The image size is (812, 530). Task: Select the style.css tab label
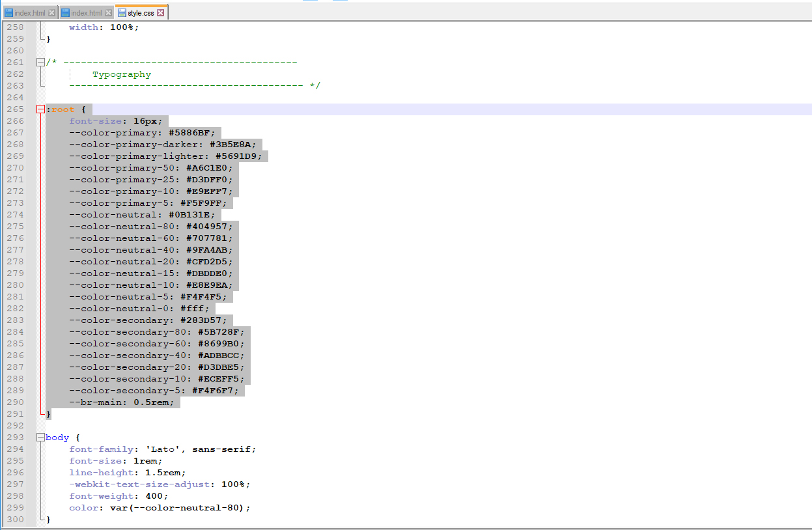click(141, 13)
